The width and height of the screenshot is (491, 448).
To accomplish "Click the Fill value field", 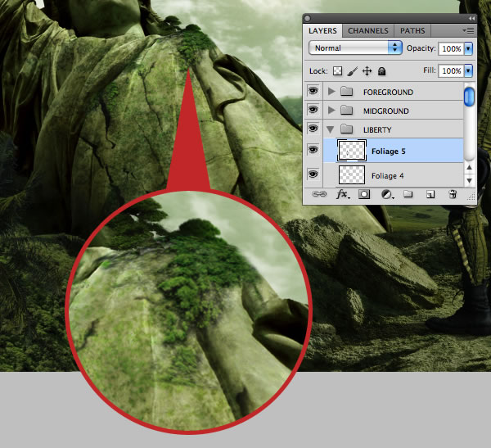I will [451, 71].
